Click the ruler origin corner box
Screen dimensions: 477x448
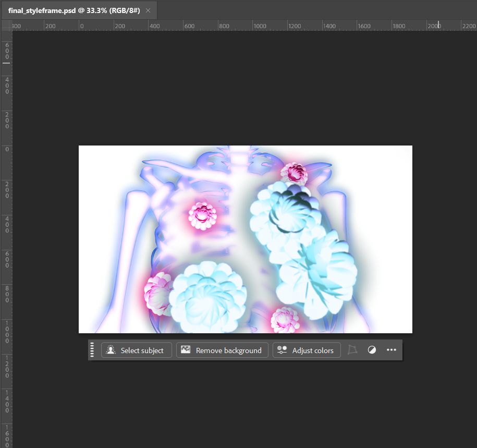point(6,26)
